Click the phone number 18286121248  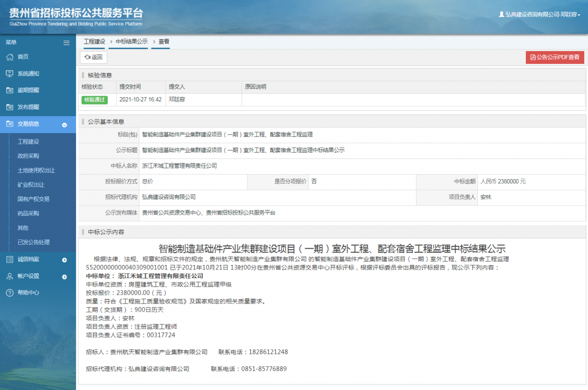tap(268, 352)
